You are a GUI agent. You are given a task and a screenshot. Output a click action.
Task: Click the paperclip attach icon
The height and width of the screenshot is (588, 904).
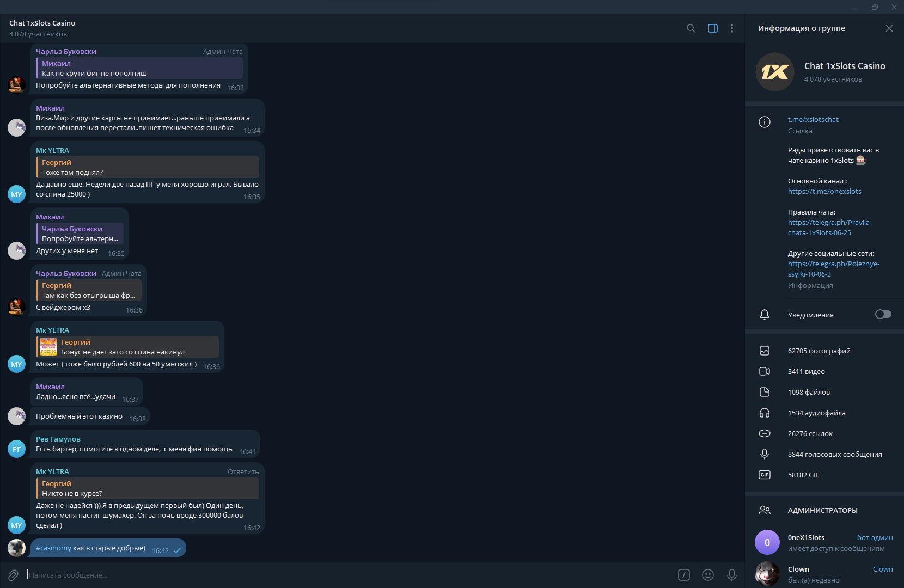click(13, 575)
